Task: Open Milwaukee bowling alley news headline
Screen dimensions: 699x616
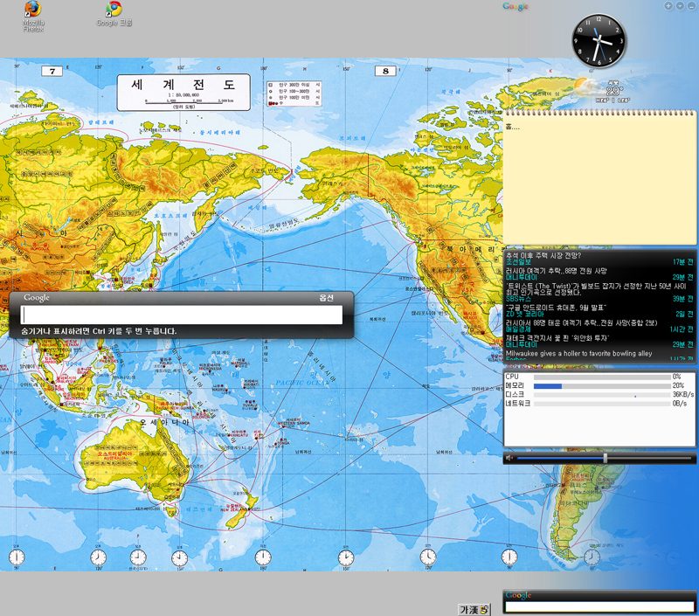Action: click(578, 353)
